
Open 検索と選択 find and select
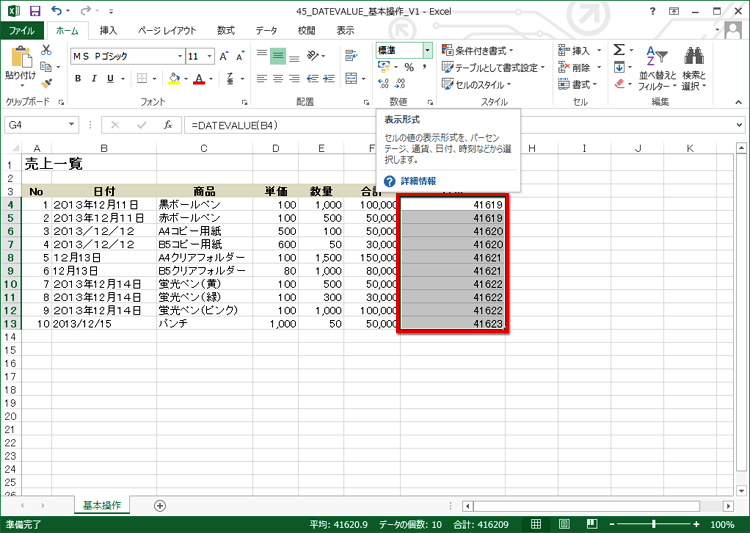pos(694,68)
